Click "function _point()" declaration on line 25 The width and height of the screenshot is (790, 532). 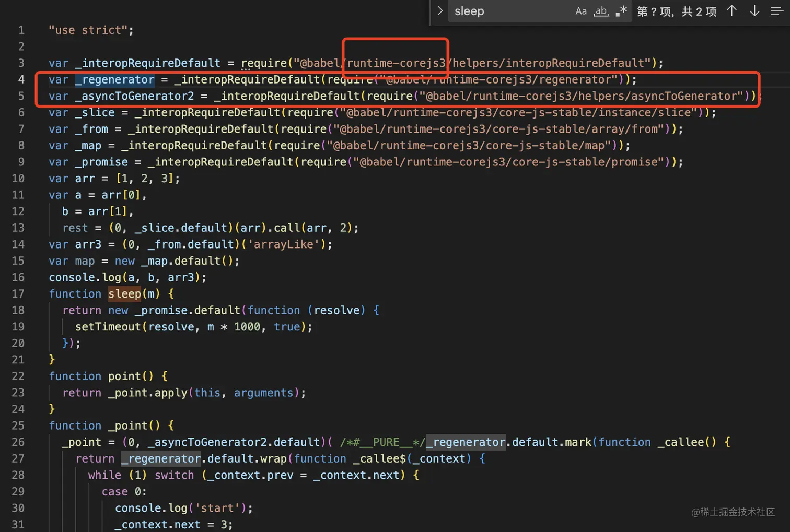(104, 426)
